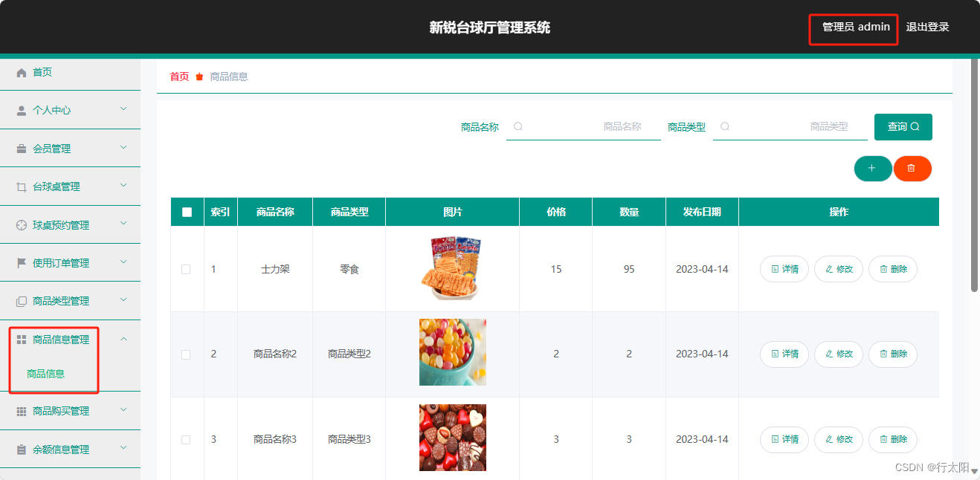This screenshot has height=480, width=980.
Task: Check the row checkbox for 士力架
Action: click(186, 269)
